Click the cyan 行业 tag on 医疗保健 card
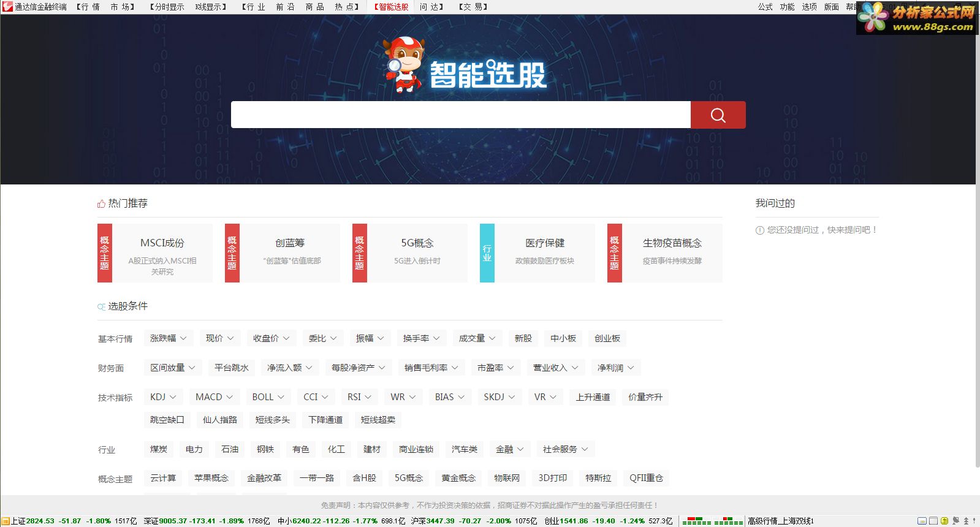980x527 pixels. 487,253
